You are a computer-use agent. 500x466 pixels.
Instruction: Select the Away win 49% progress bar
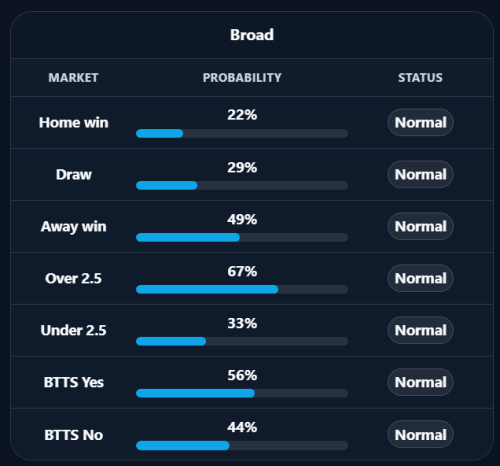[x=242, y=237]
